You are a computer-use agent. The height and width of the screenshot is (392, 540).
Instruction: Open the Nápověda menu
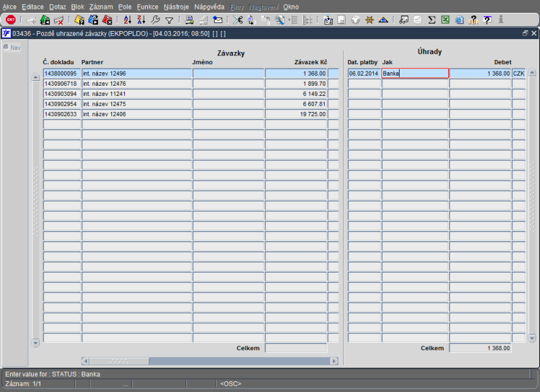(x=209, y=7)
